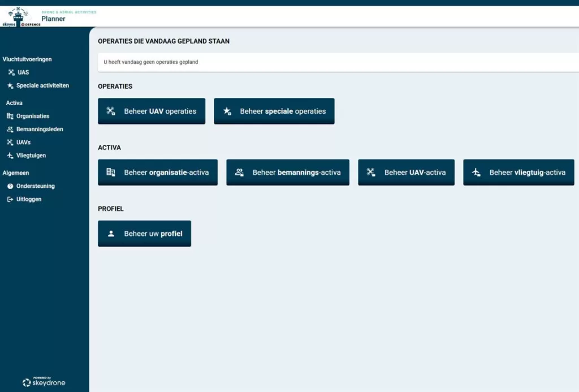
Task: Click the drone icon next to UAVs
Action: point(10,143)
